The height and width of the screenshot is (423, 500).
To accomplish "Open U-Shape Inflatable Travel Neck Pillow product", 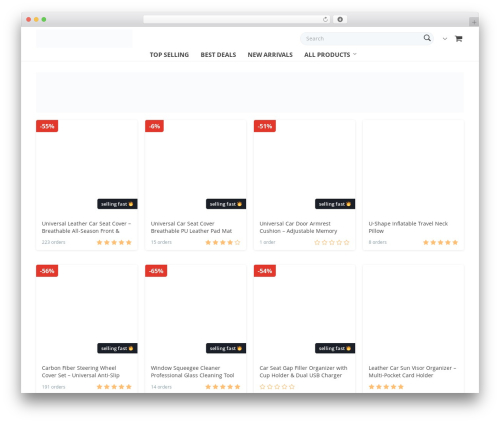I will pyautogui.click(x=408, y=227).
